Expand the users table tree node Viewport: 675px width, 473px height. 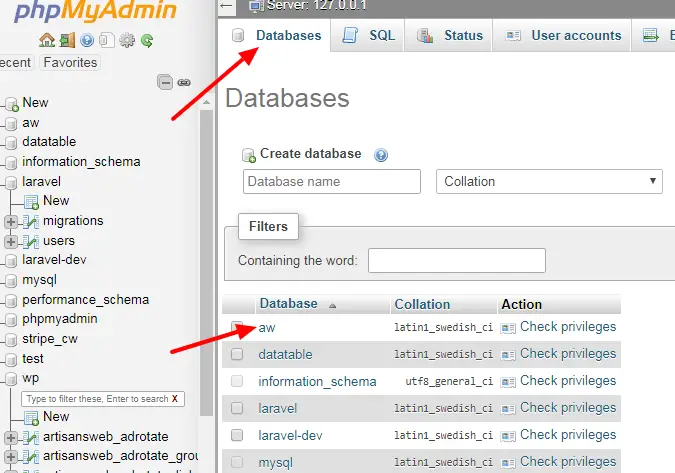click(11, 241)
